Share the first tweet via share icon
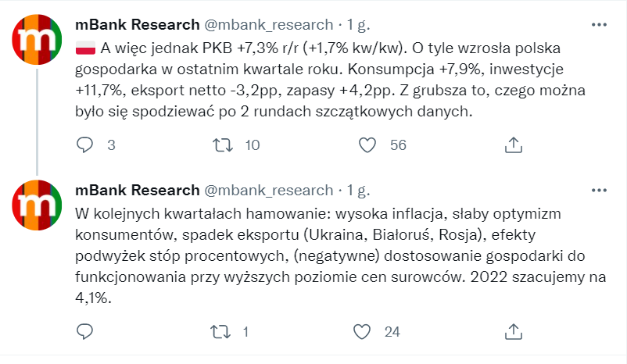Screen dimensions: 627x364 [x=514, y=145]
